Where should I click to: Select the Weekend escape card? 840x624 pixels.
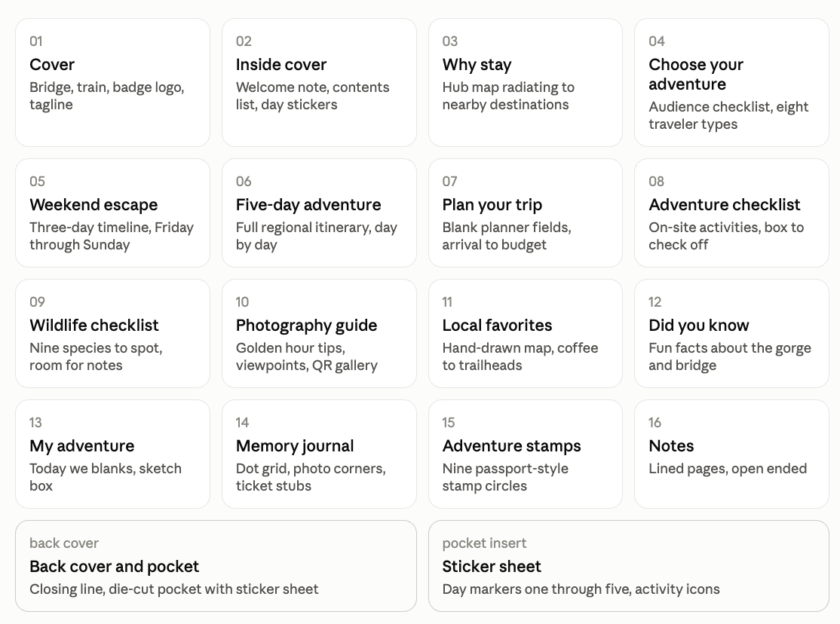pos(112,213)
